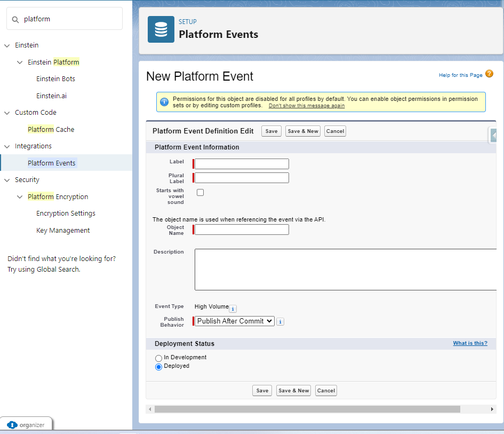Click inside the Label input field

pos(241,163)
